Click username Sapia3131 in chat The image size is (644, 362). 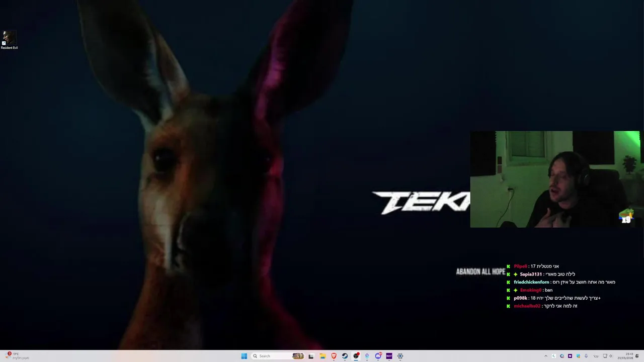pos(531,275)
